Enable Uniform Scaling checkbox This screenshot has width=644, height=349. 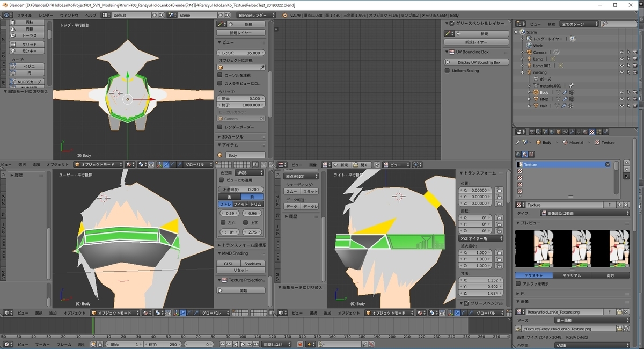coord(448,70)
